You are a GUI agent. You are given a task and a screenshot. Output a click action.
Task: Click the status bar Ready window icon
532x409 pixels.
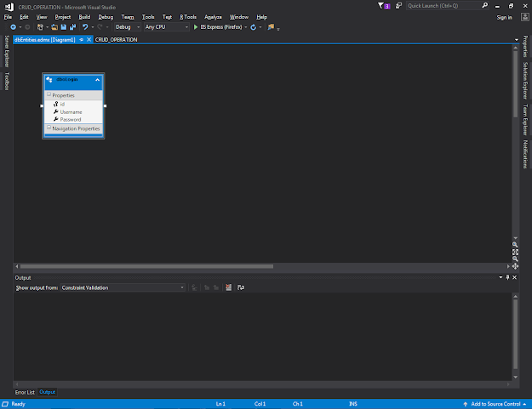[x=5, y=404]
